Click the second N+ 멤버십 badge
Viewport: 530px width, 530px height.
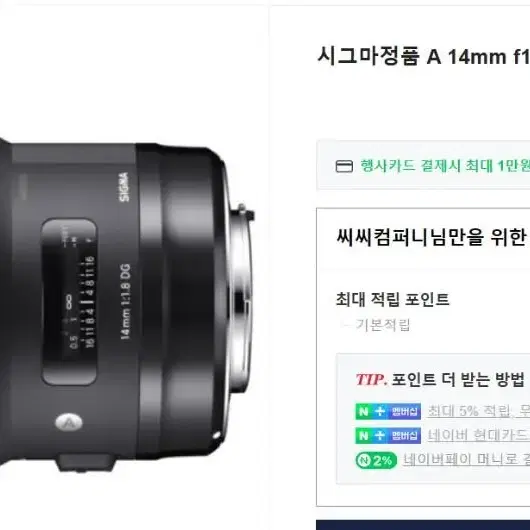click(388, 435)
